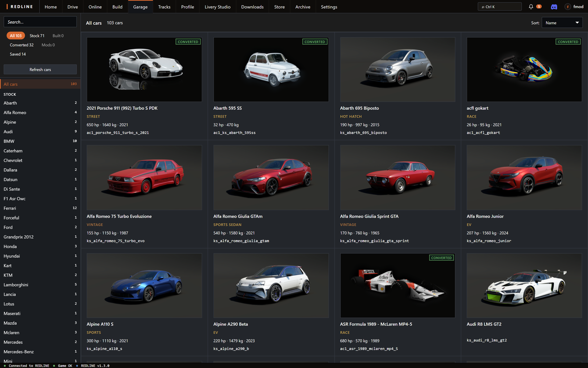Click the '103 cars' count label

click(115, 23)
